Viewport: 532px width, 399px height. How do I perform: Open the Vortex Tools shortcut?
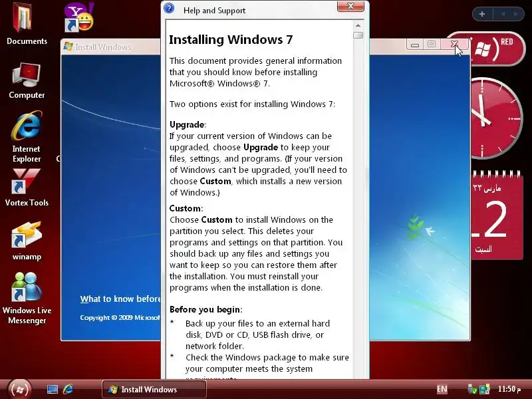click(27, 188)
